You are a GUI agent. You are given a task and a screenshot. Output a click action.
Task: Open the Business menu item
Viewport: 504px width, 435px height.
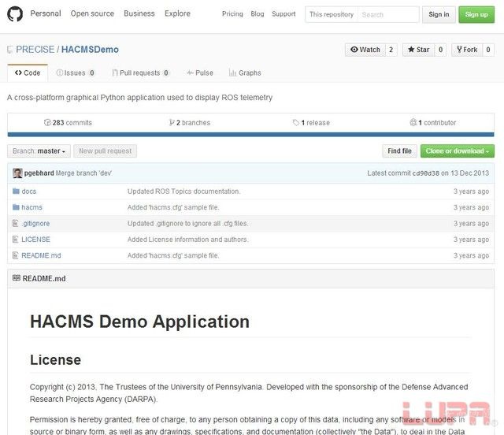139,13
